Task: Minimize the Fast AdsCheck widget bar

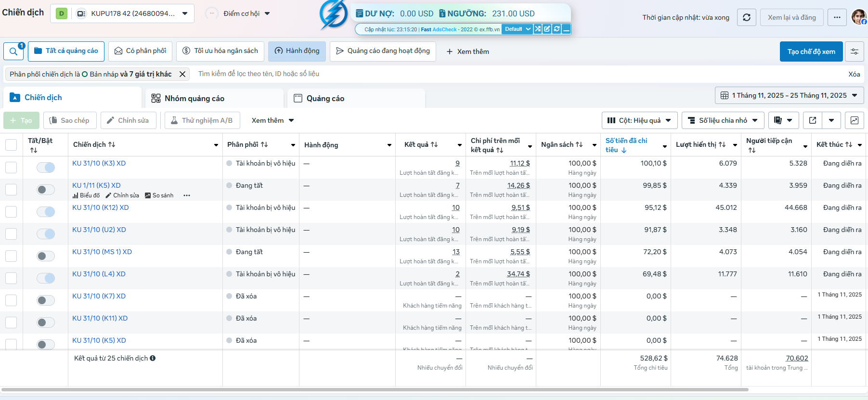Action: pos(566,29)
